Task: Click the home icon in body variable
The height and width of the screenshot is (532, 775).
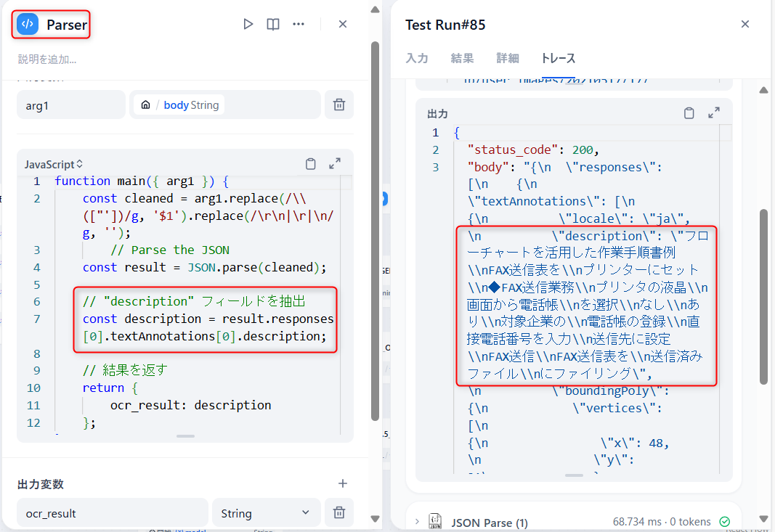Action: (x=145, y=105)
